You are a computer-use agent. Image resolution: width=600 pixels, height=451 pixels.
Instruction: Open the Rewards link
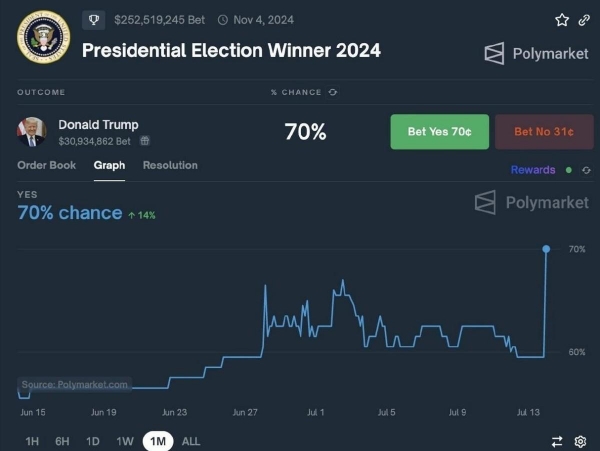[533, 170]
